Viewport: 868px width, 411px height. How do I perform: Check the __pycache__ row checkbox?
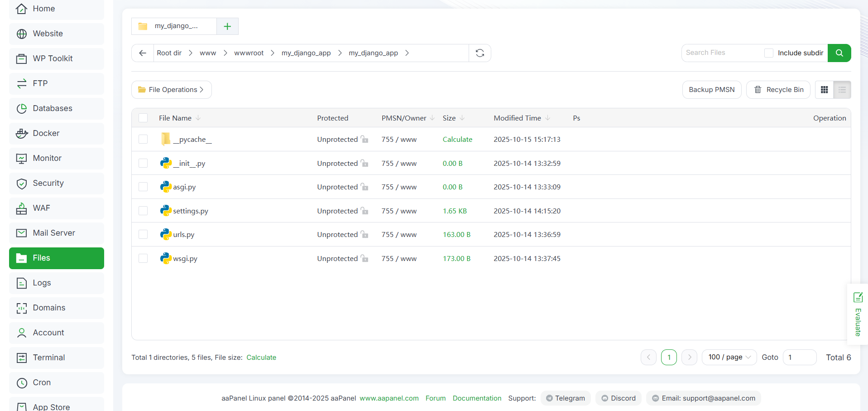click(143, 139)
